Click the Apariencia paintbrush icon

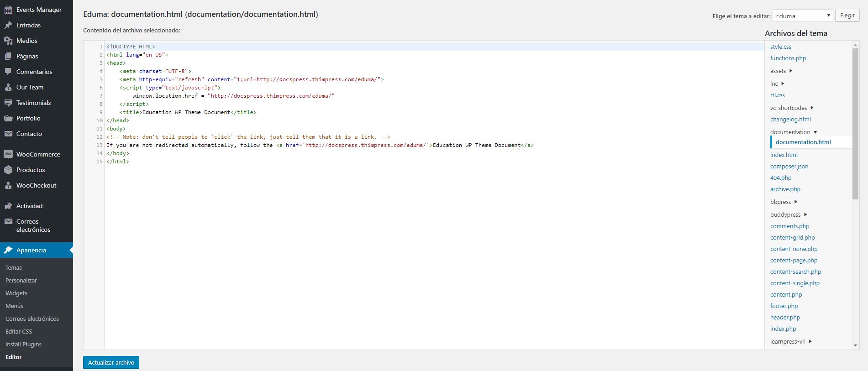coord(8,250)
